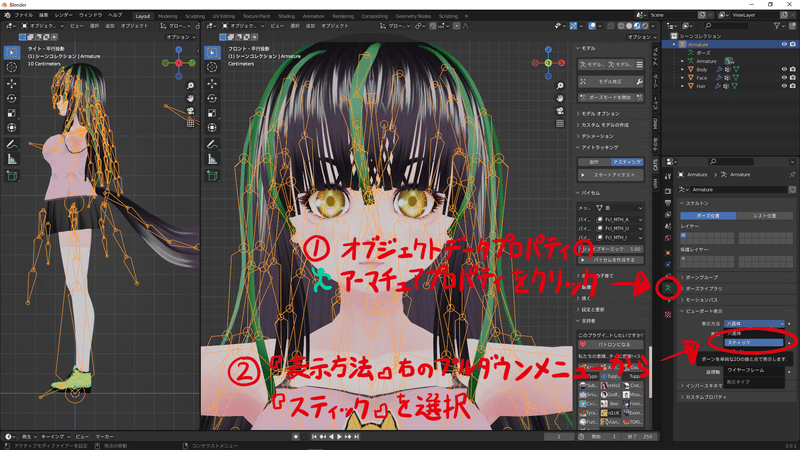The width and height of the screenshot is (800, 450).
Task: Open the ファイル menu
Action: click(x=23, y=15)
